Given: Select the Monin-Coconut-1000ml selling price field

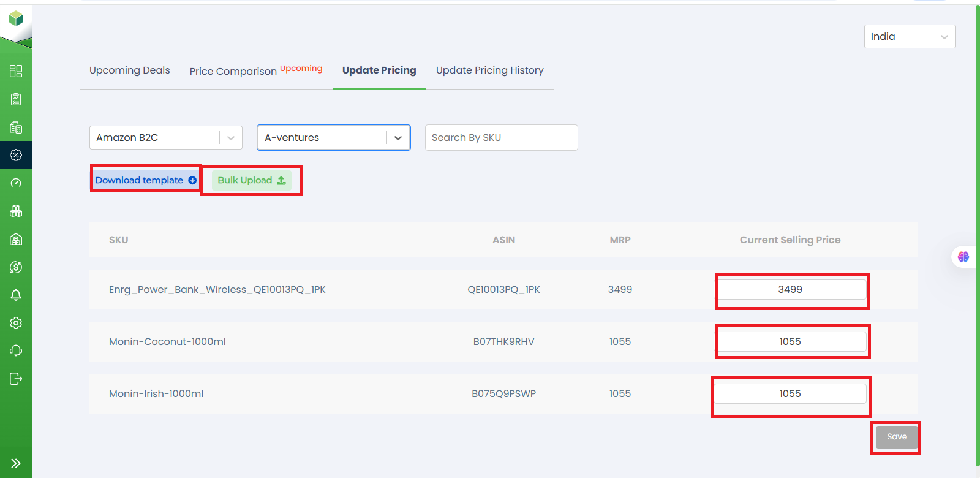Looking at the screenshot, I should [791, 342].
